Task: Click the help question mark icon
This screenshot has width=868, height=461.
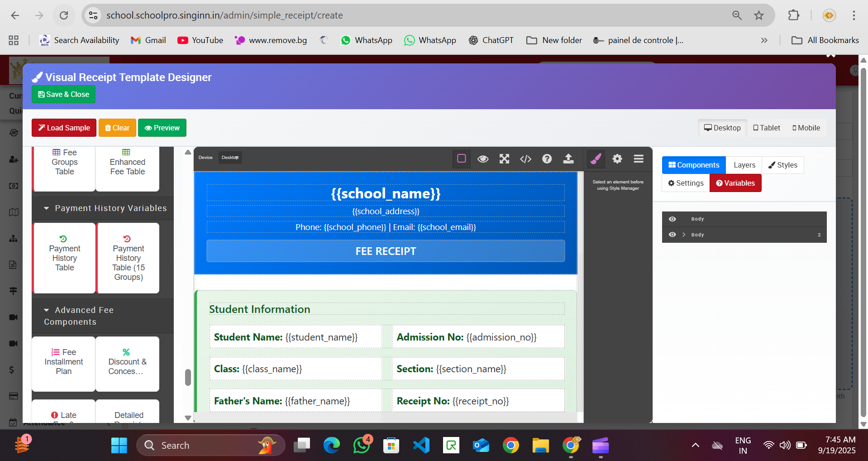Action: tap(547, 159)
